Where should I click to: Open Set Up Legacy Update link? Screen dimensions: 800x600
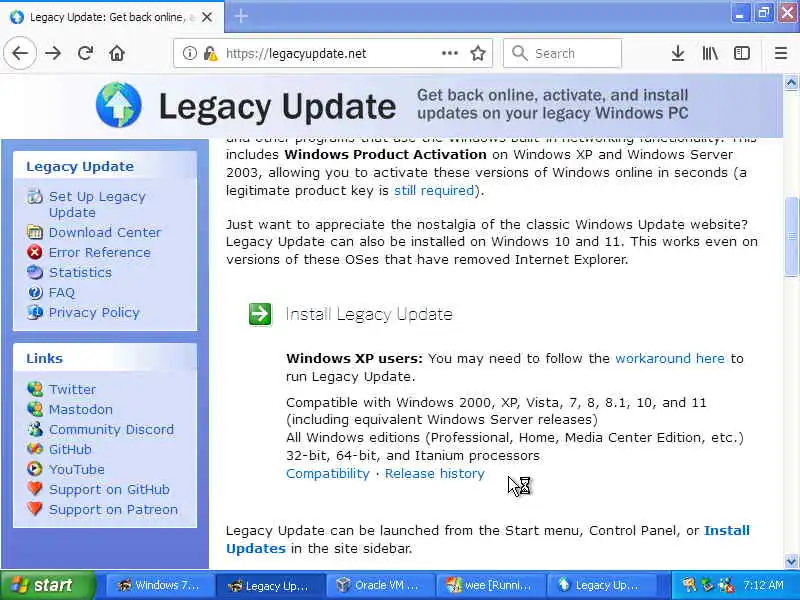(97, 204)
